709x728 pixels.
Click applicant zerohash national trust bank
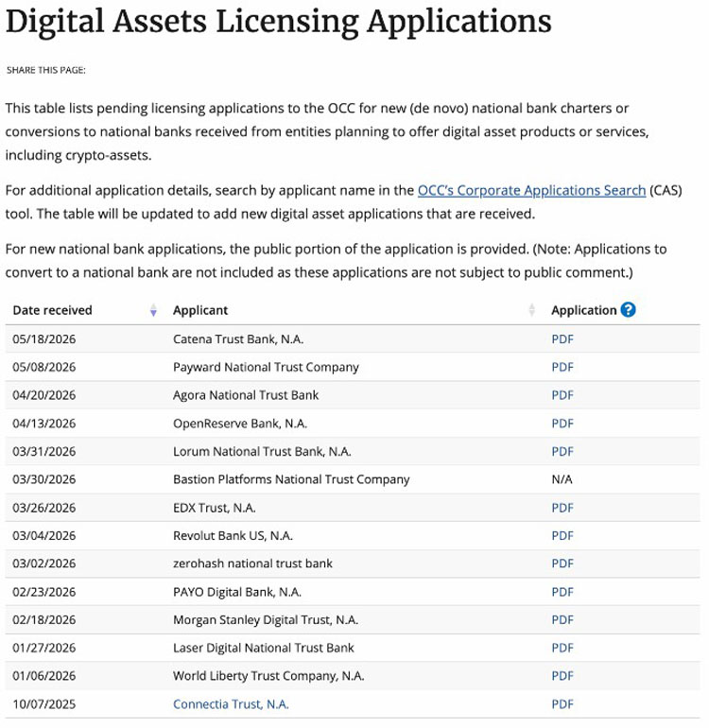252,563
